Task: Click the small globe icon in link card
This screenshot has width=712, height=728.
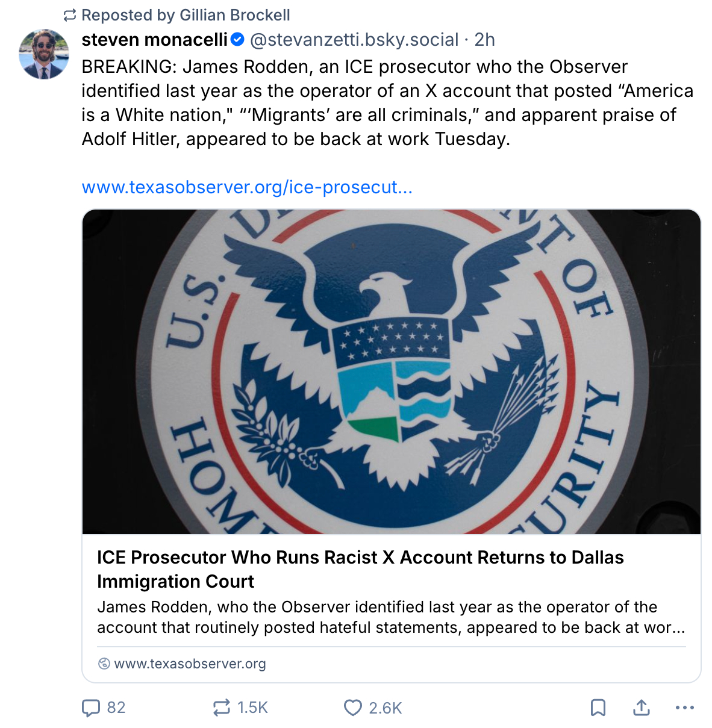Action: (104, 664)
